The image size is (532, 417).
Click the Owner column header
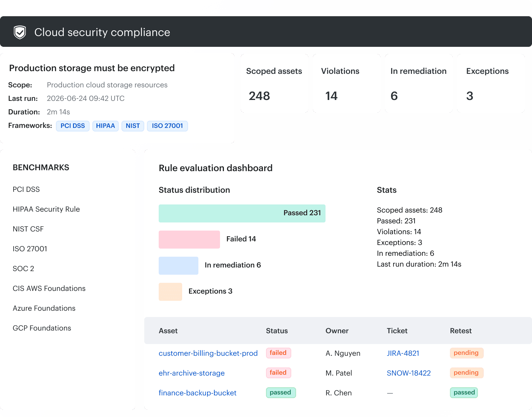click(x=337, y=331)
